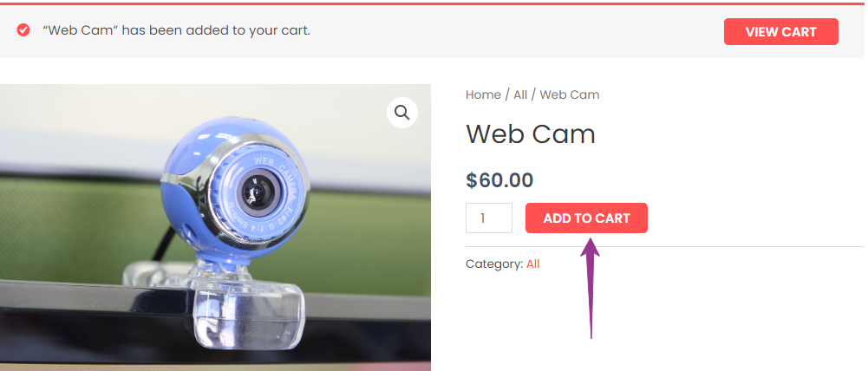Open the All breadcrumb link
868x371 pixels.
[520, 94]
